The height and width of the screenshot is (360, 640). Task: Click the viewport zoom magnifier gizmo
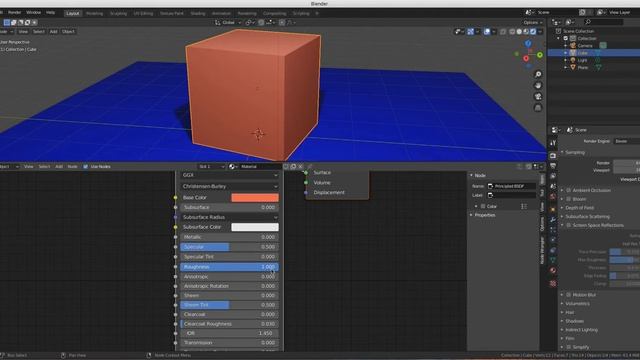[538, 74]
